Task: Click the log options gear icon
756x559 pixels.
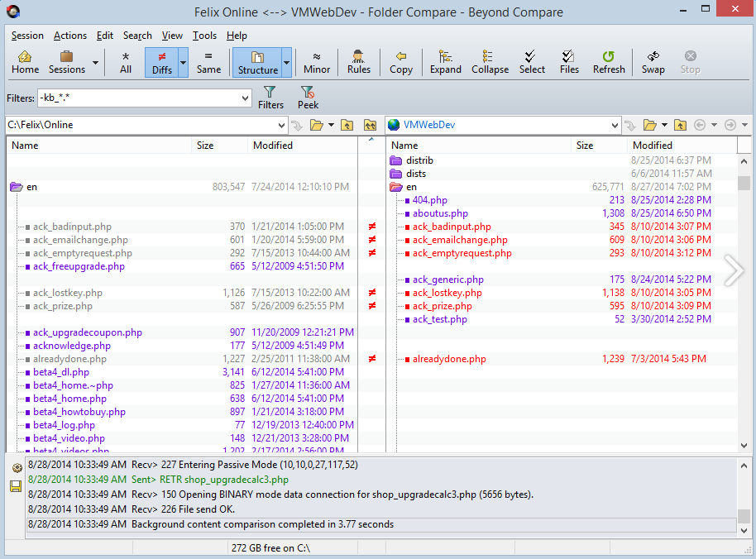Action: pyautogui.click(x=17, y=467)
